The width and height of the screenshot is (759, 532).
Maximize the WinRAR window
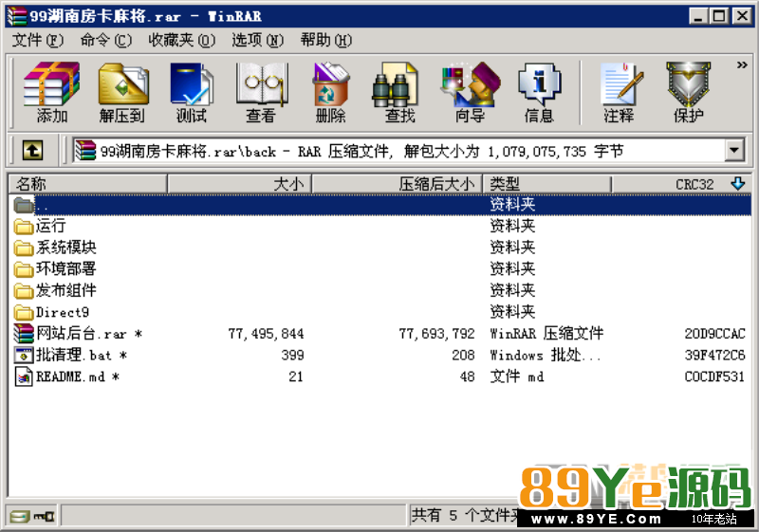719,16
